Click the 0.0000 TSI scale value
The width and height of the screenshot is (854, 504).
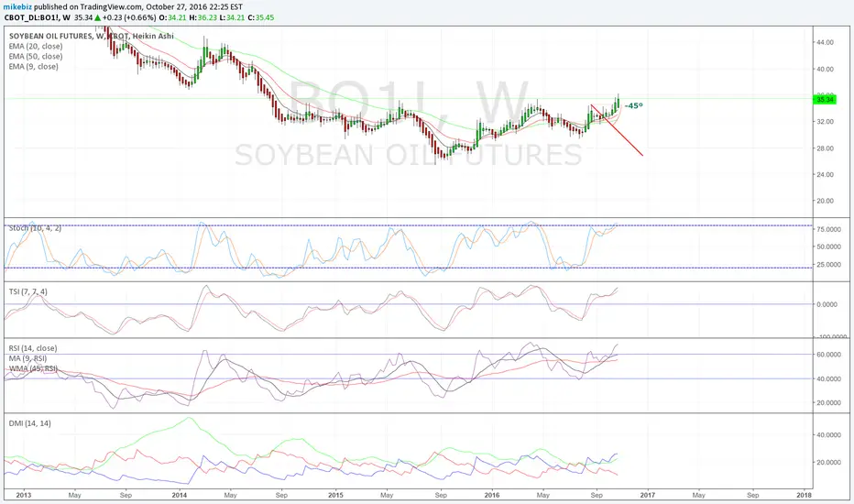[827, 304]
